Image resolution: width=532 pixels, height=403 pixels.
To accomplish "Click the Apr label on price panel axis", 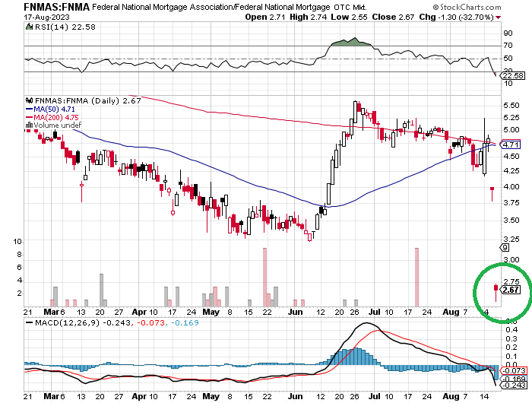I will pyautogui.click(x=139, y=312).
